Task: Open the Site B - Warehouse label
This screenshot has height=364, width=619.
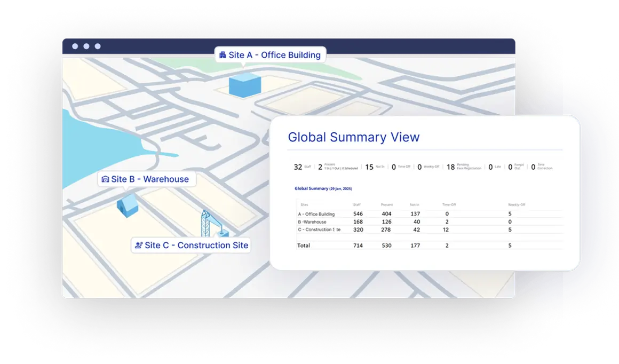Action: point(146,179)
